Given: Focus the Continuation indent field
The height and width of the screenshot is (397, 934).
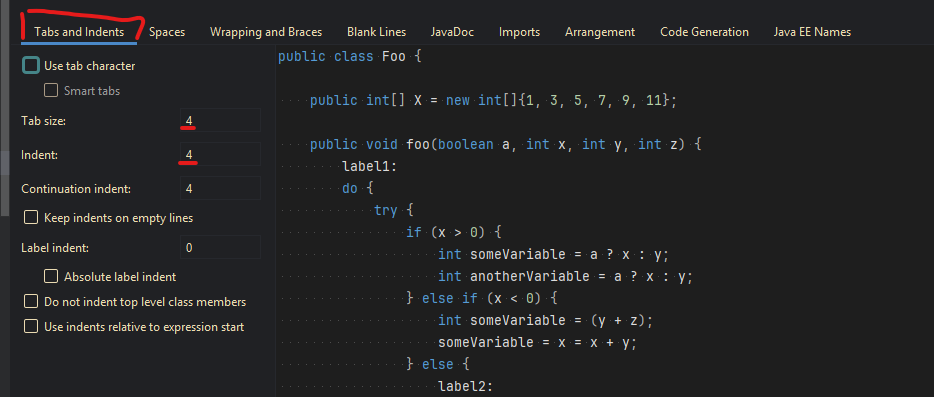Looking at the screenshot, I should pyautogui.click(x=220, y=188).
